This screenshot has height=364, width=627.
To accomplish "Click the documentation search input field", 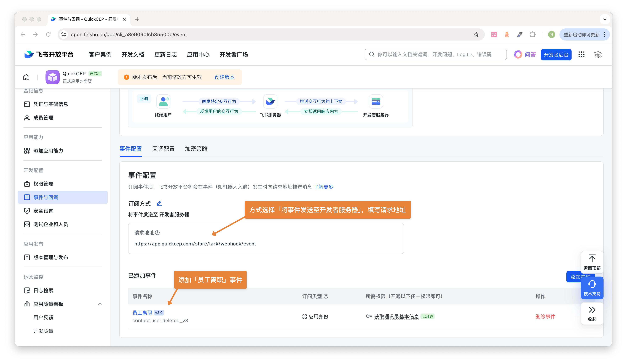I will pos(435,55).
